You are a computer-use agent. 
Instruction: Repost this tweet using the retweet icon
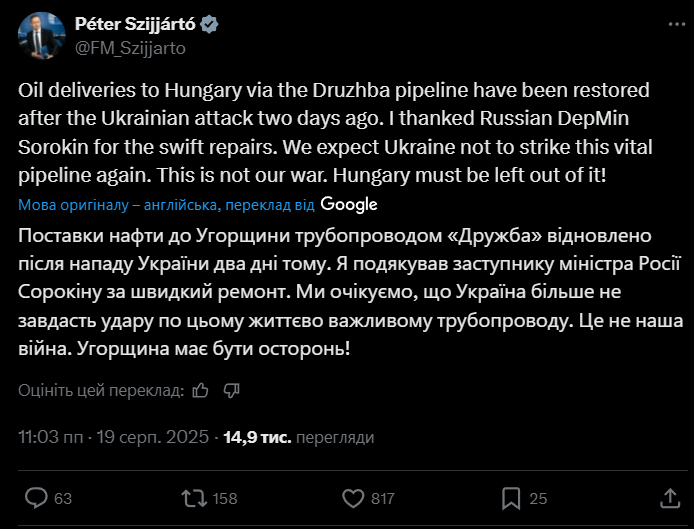tap(189, 497)
